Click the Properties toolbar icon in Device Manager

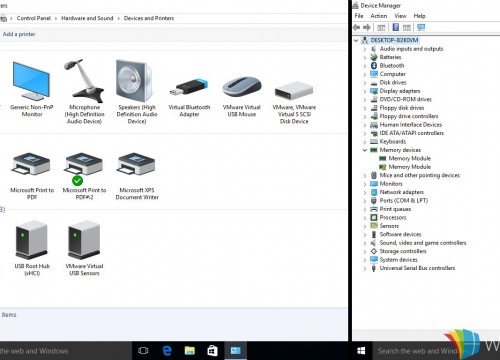tap(381, 27)
